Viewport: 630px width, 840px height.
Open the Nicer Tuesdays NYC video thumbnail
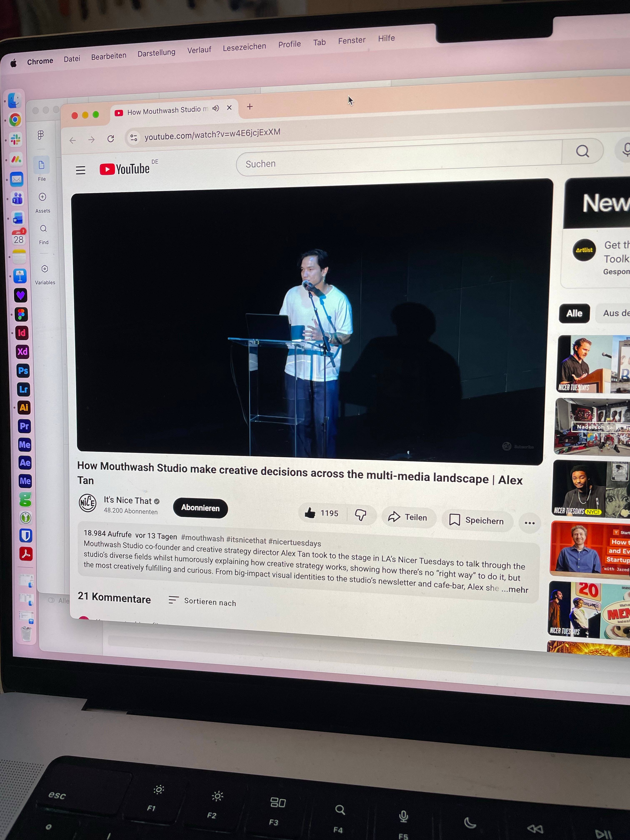590,488
